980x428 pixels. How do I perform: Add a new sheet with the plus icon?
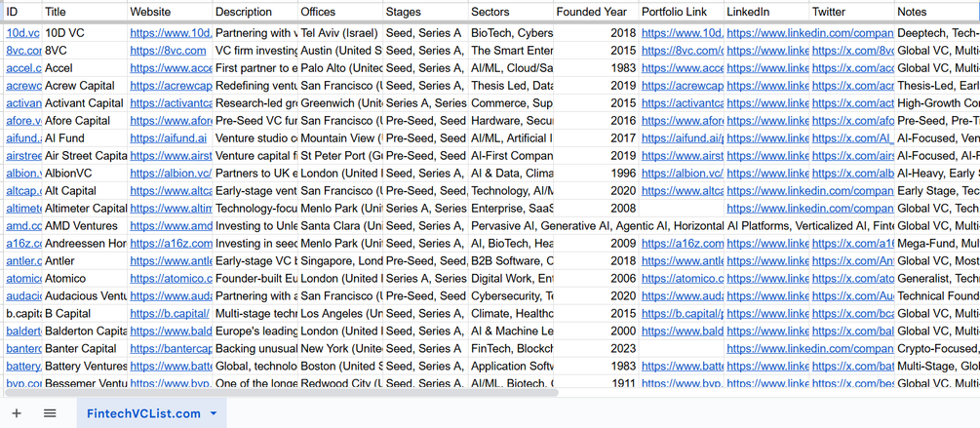coord(17,413)
